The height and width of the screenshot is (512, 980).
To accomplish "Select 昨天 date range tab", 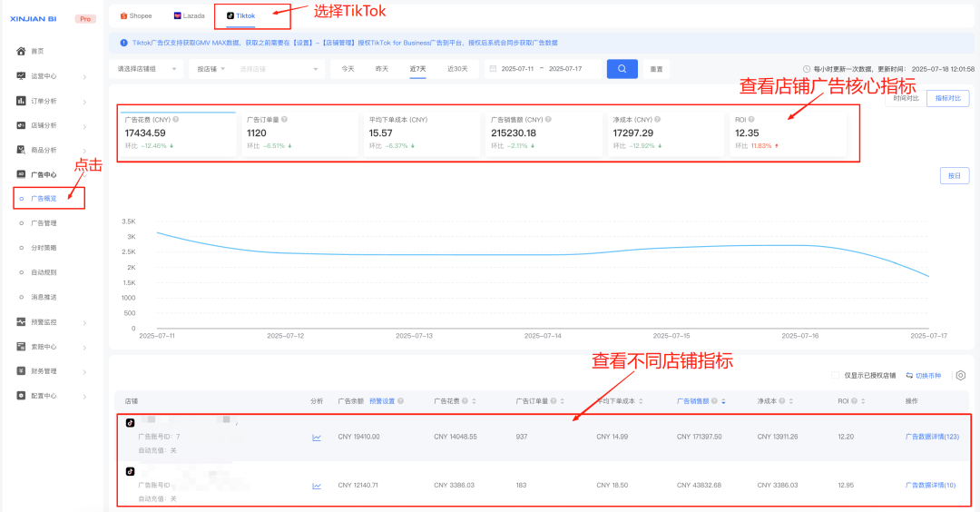I will click(x=382, y=69).
